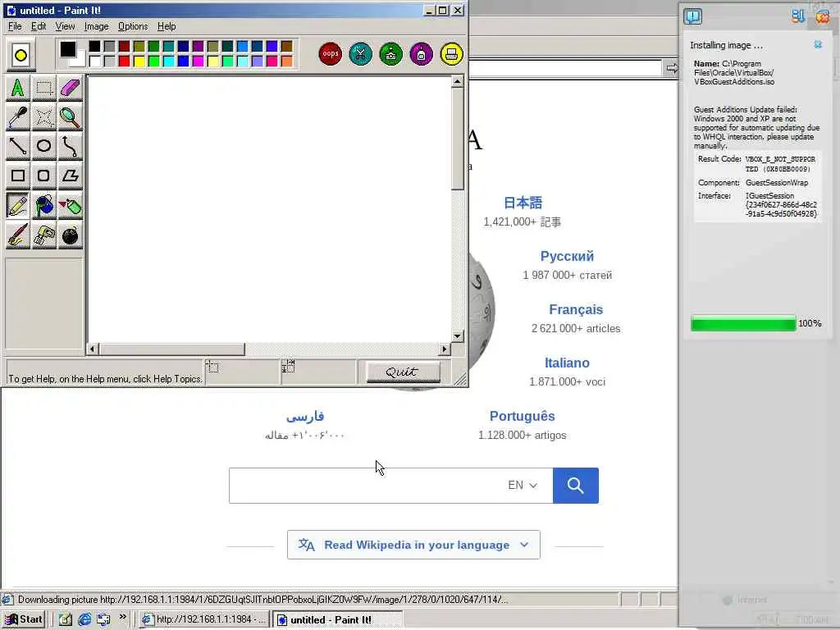The image size is (840, 630).
Task: Open the Image menu in Paint It!
Action: [97, 26]
